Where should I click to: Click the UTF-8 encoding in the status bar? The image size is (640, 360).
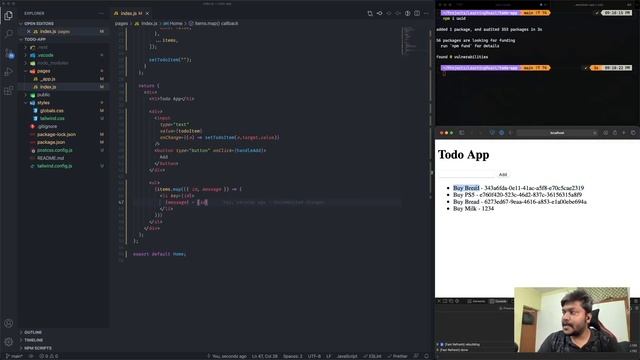[314, 356]
